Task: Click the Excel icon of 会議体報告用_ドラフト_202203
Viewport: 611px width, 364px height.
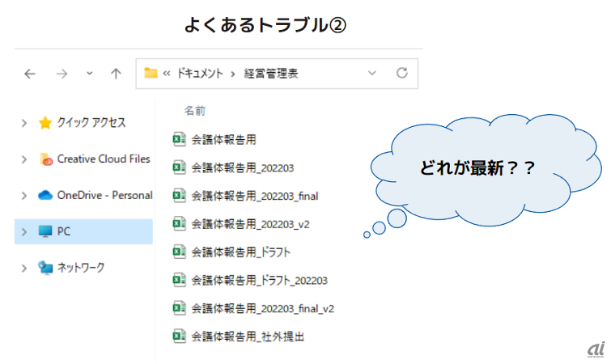Action: click(x=179, y=280)
